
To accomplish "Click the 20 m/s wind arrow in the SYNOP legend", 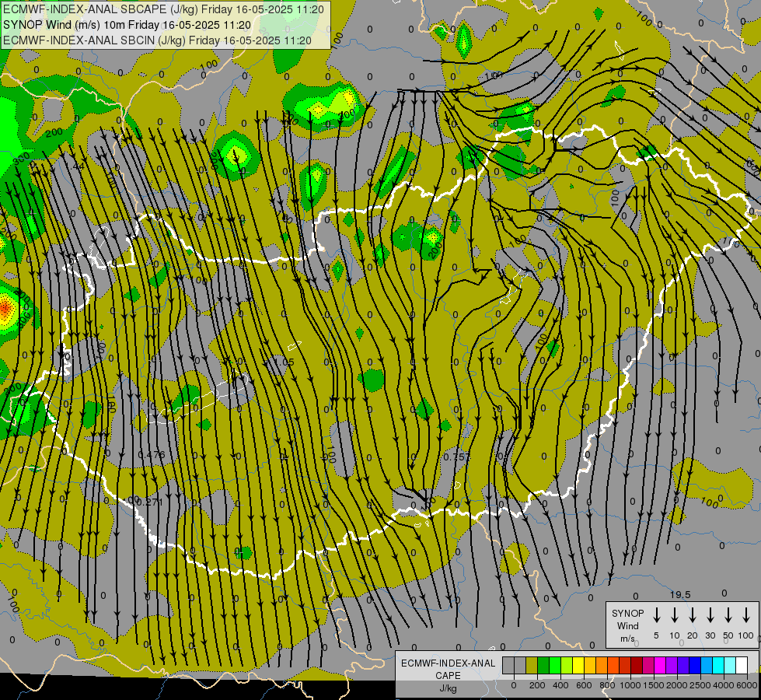I will 693,615.
